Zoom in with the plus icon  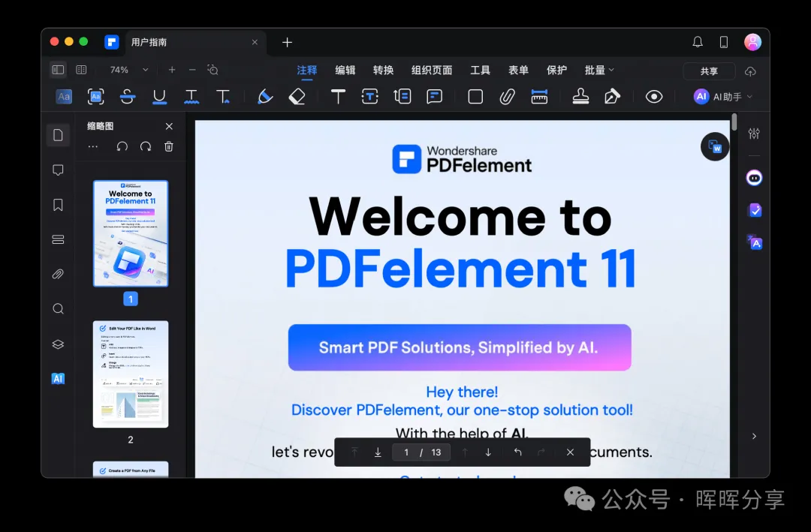172,70
